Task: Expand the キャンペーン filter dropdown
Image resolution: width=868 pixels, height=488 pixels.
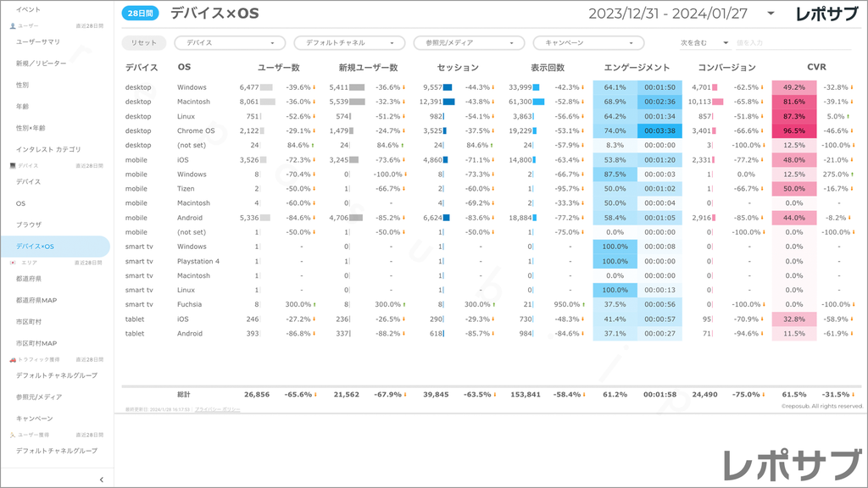Action: 588,42
